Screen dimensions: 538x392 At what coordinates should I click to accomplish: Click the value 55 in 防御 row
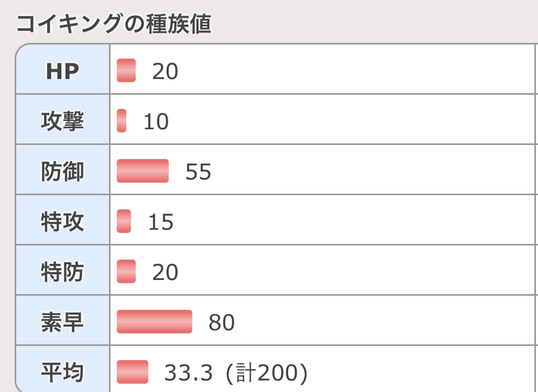(x=199, y=172)
